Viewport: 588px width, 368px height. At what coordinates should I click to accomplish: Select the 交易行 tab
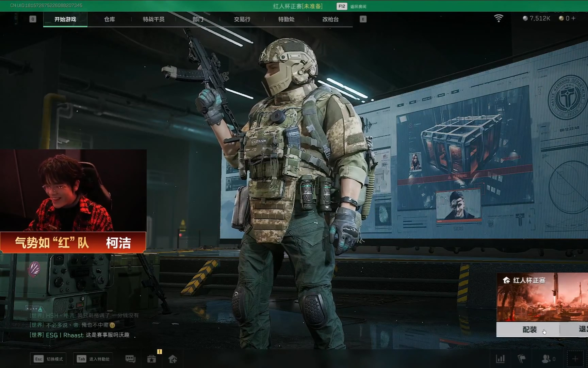[242, 19]
